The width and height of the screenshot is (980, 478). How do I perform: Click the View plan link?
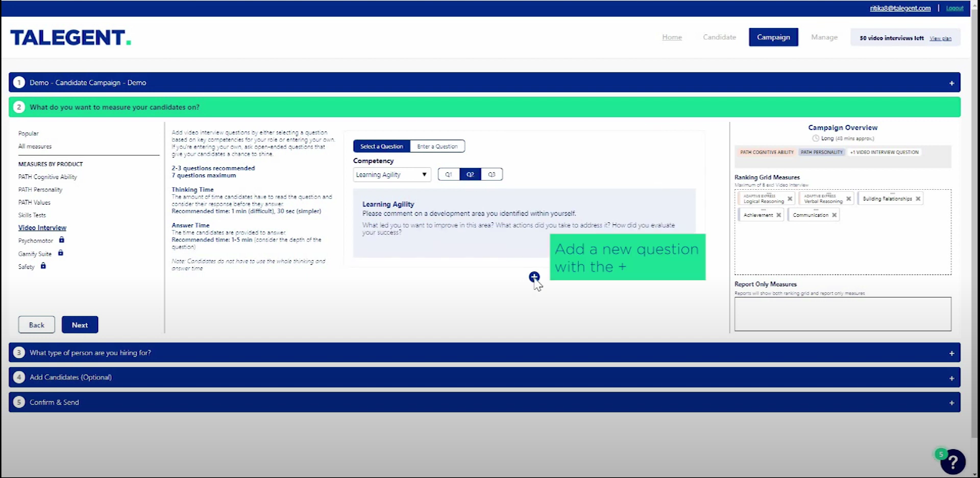coord(941,38)
